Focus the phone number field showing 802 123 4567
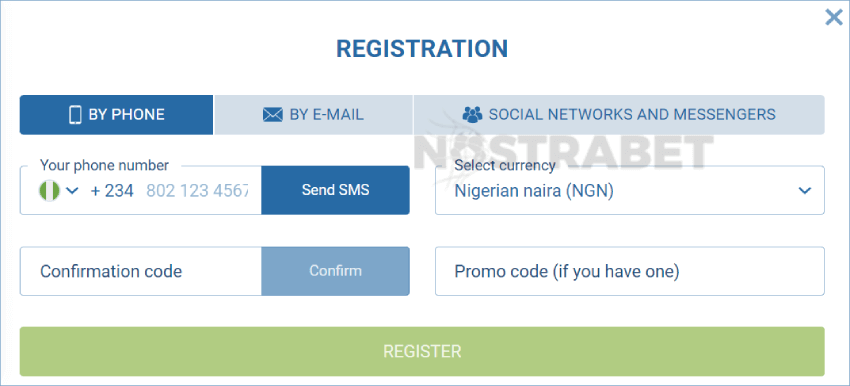The image size is (850, 386). coord(197,191)
